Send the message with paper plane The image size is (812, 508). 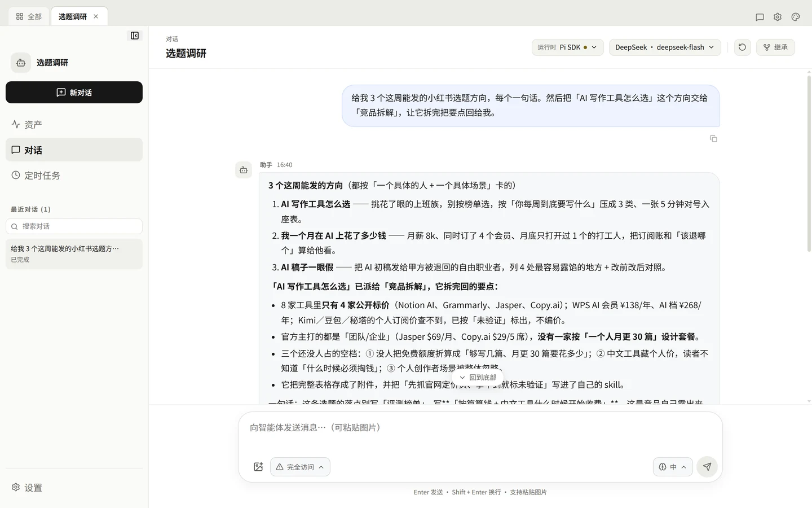click(x=707, y=467)
